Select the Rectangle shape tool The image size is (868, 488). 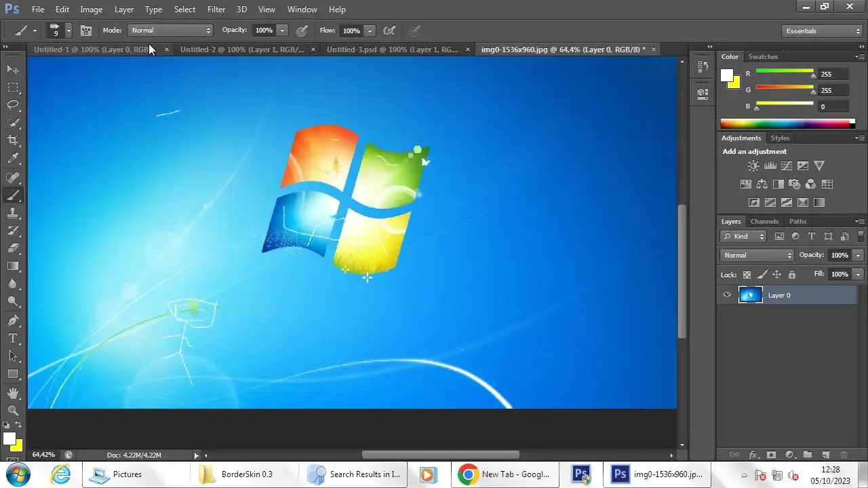click(13, 374)
